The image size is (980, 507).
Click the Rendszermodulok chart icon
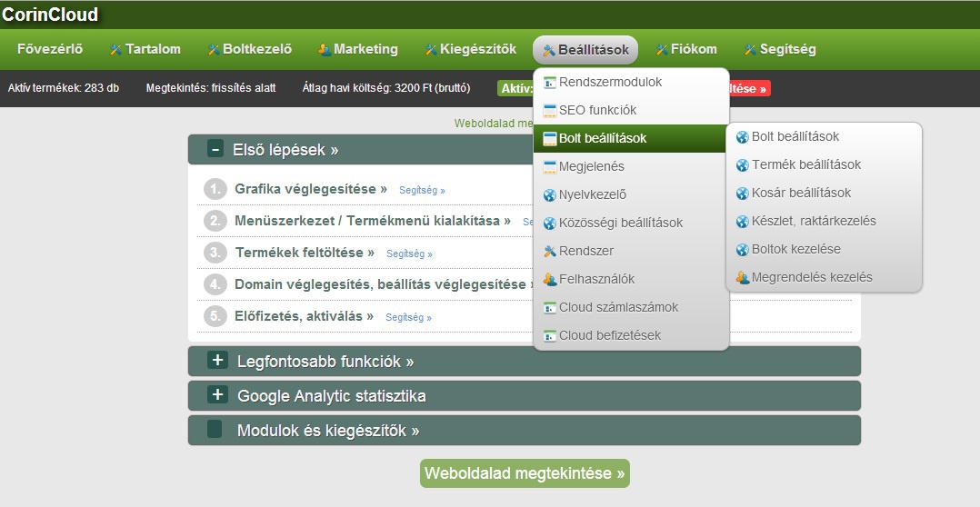549,83
